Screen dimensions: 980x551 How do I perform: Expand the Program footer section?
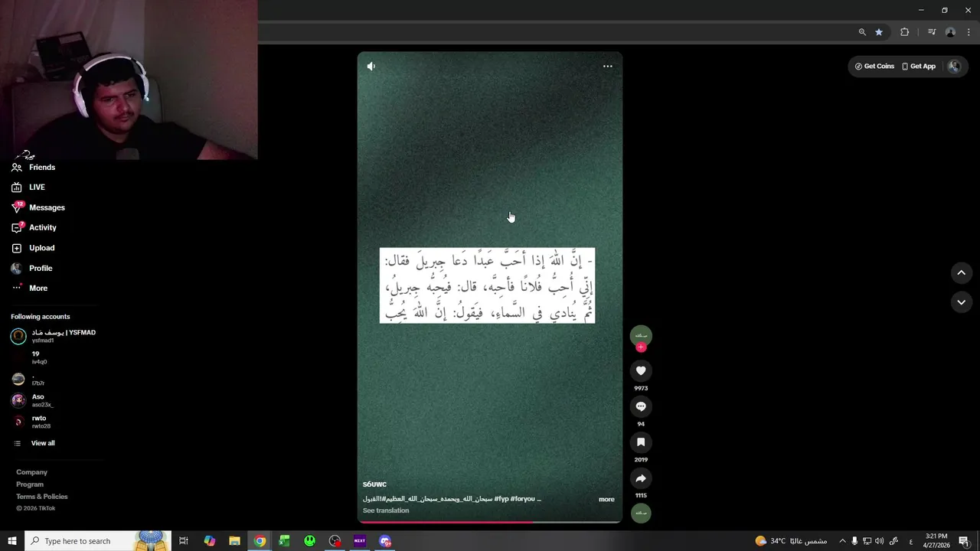(30, 484)
